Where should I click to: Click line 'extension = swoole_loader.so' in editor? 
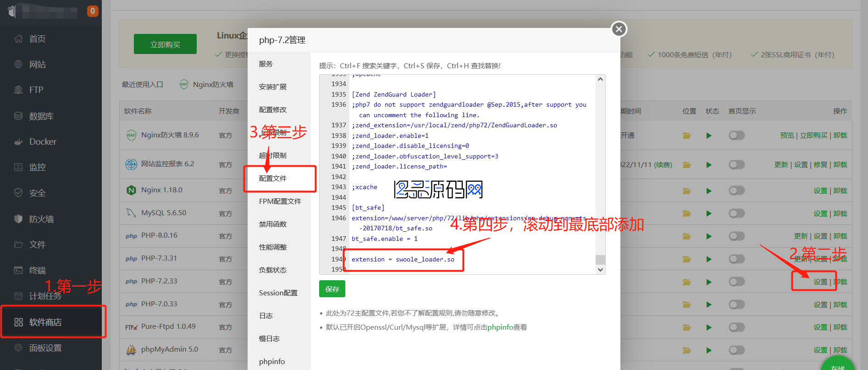[x=403, y=260]
